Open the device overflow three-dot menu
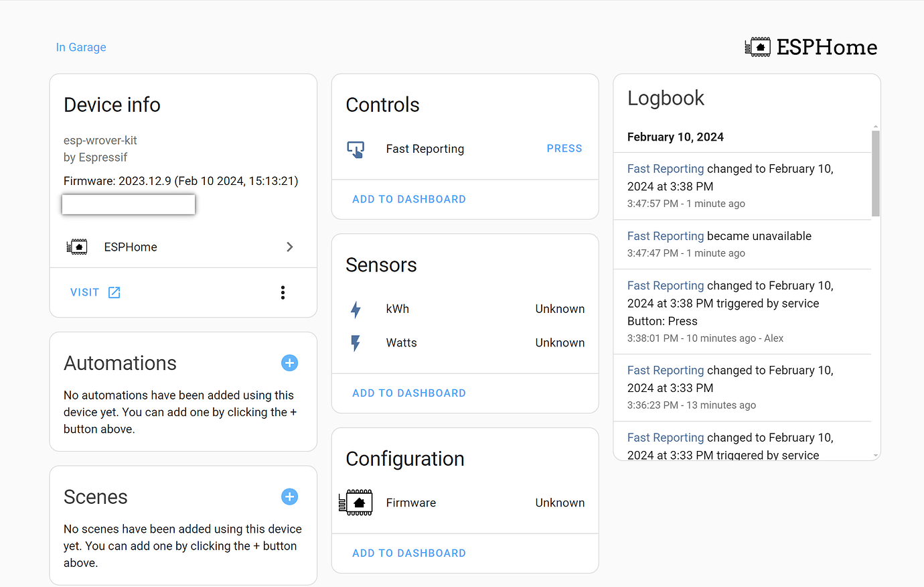The image size is (924, 587). 283,292
